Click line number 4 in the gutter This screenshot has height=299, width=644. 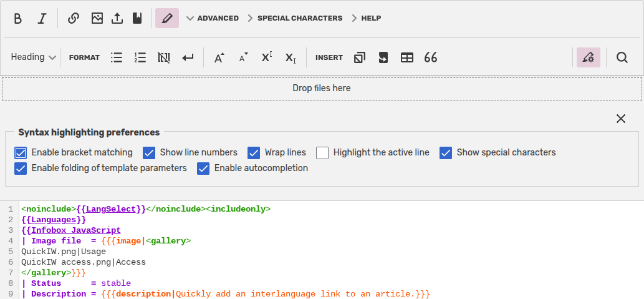point(11,241)
